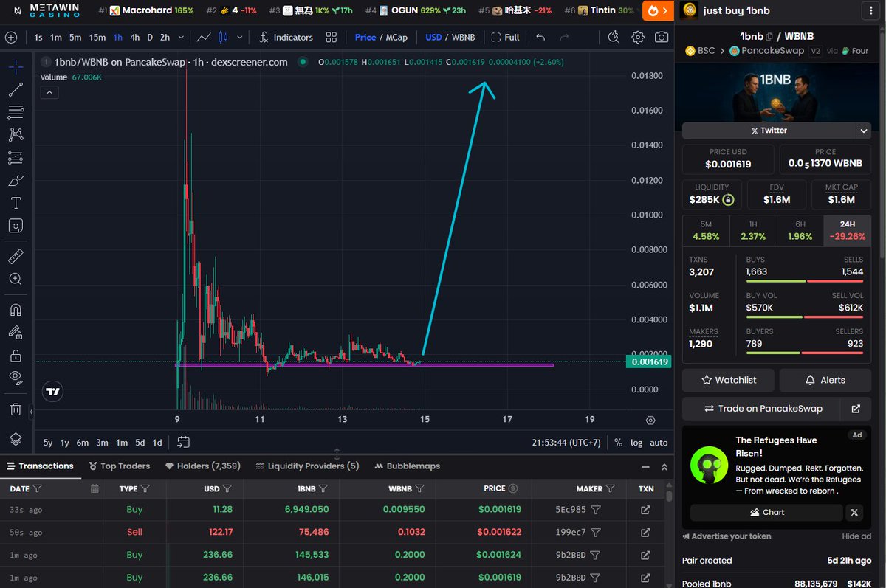
Task: Open the object tree layers icon
Action: coord(16,439)
